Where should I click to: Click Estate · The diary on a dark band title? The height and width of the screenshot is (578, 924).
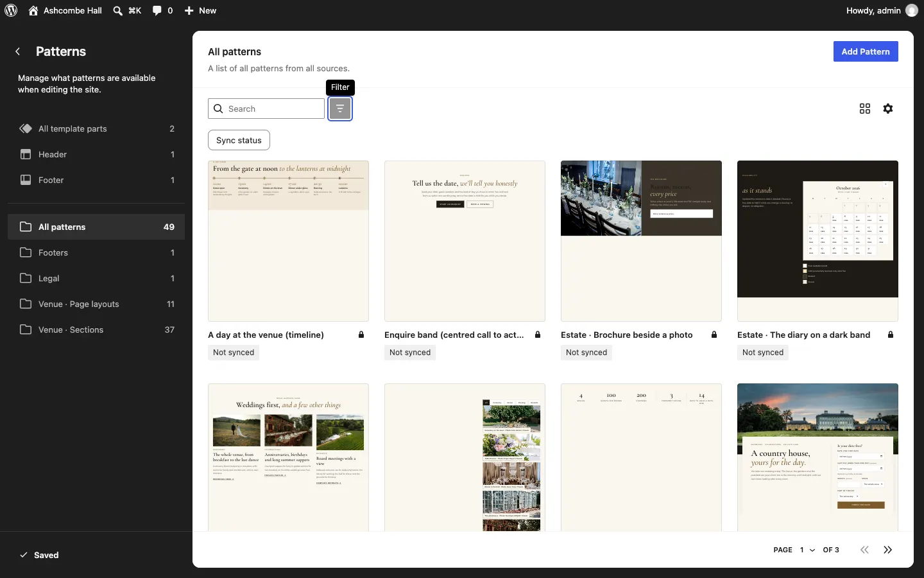point(803,335)
